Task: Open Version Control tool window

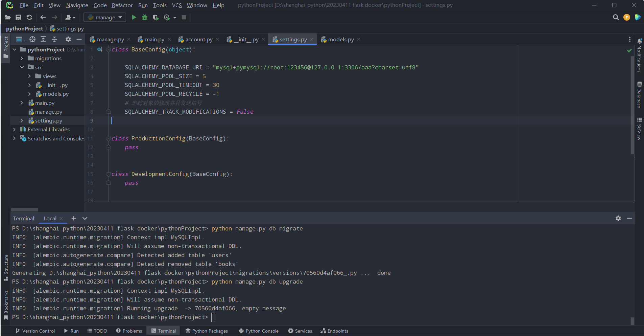Action: [x=35, y=331]
